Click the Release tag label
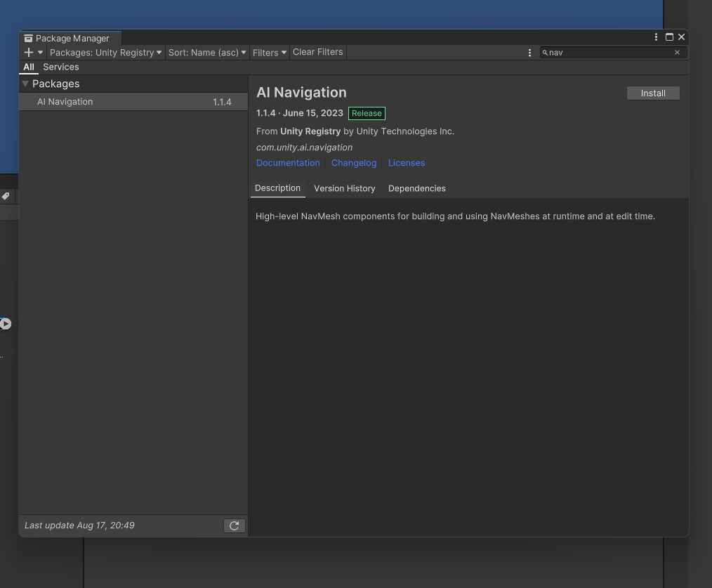The height and width of the screenshot is (588, 712). (x=367, y=113)
